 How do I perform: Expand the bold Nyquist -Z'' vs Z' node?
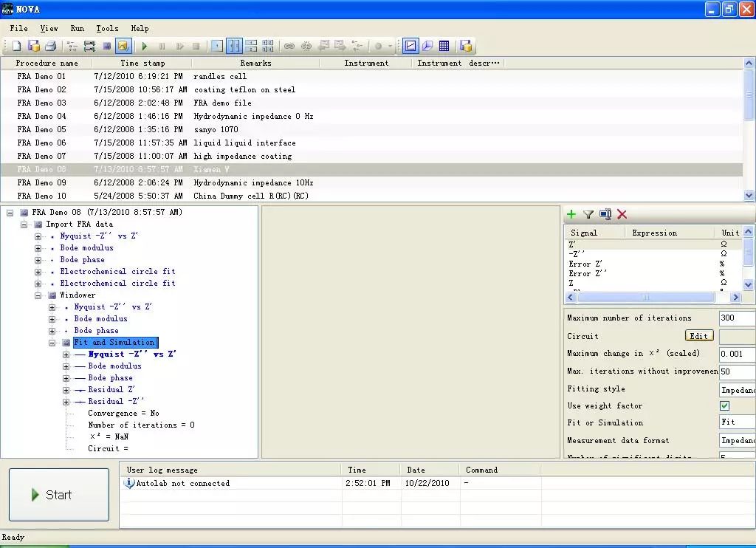(x=66, y=355)
